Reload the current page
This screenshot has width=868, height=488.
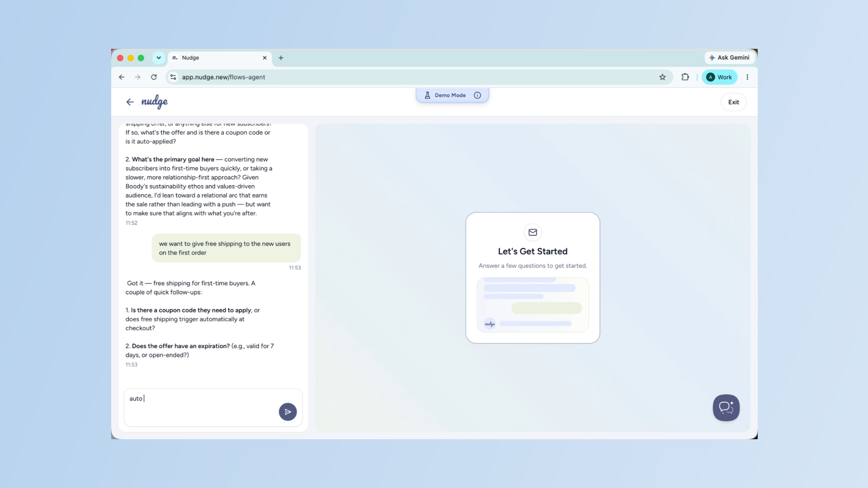point(154,77)
